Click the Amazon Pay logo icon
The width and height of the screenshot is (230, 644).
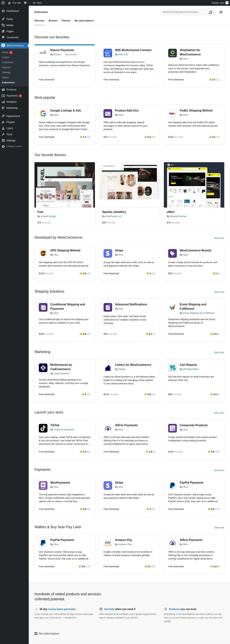tap(108, 543)
